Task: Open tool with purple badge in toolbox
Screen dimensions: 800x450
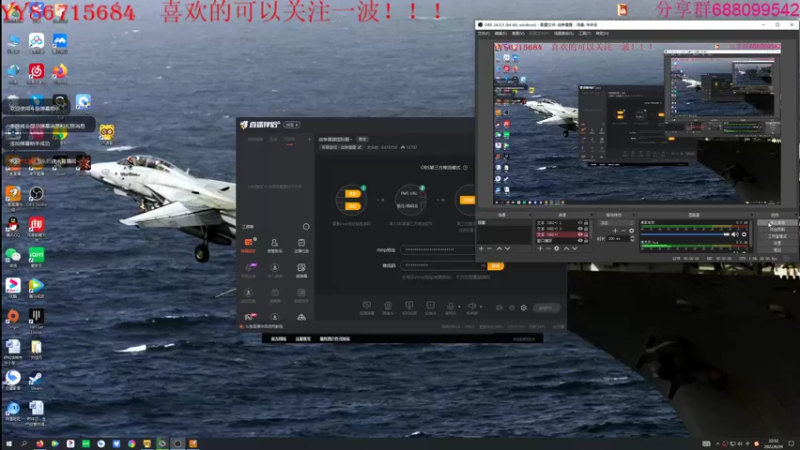Action: [x=248, y=270]
